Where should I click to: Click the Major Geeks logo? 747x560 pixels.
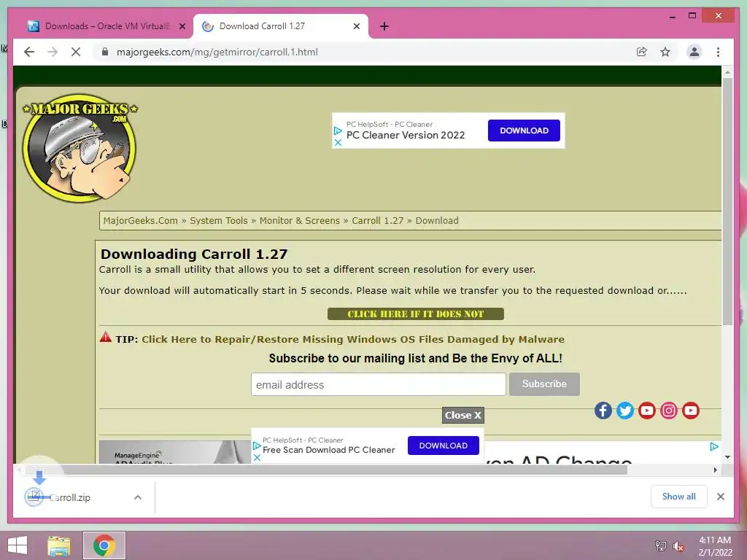[80, 147]
